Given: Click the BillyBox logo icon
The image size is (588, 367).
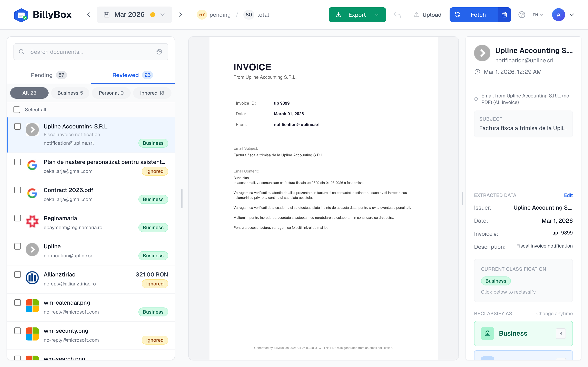Looking at the screenshot, I should (x=22, y=14).
